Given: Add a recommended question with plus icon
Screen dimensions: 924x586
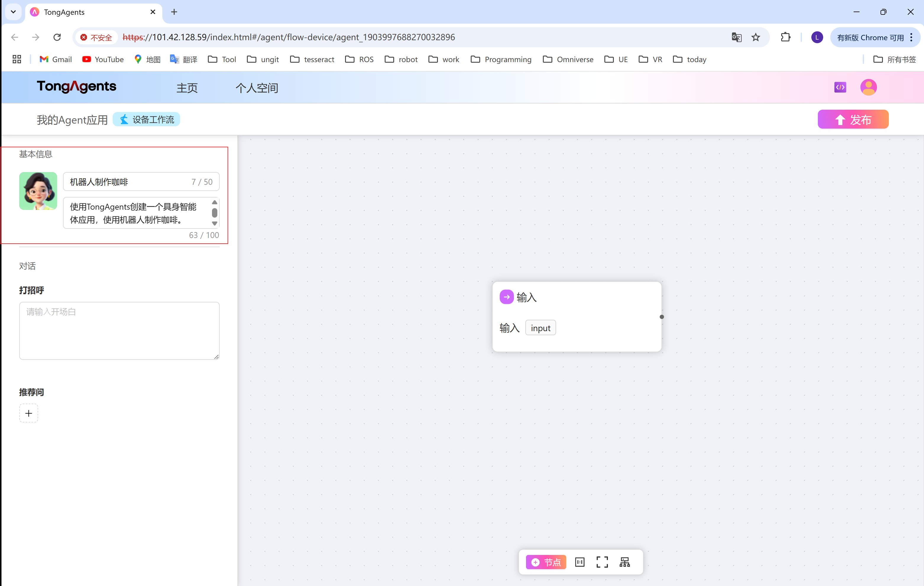Looking at the screenshot, I should click(28, 413).
